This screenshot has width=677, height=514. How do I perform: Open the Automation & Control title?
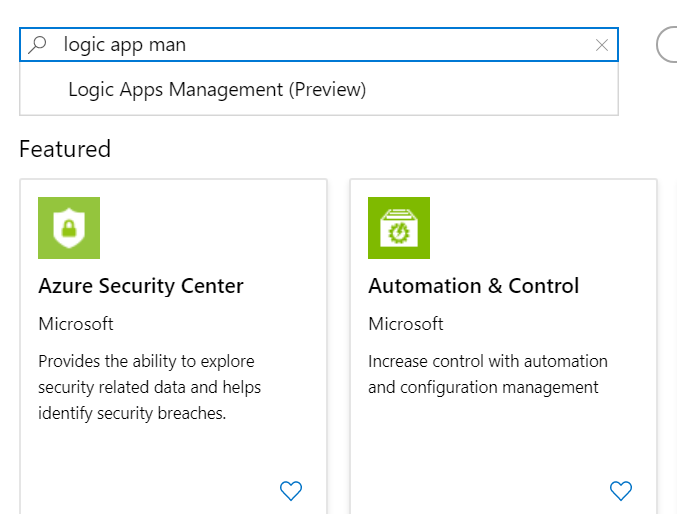tap(474, 286)
